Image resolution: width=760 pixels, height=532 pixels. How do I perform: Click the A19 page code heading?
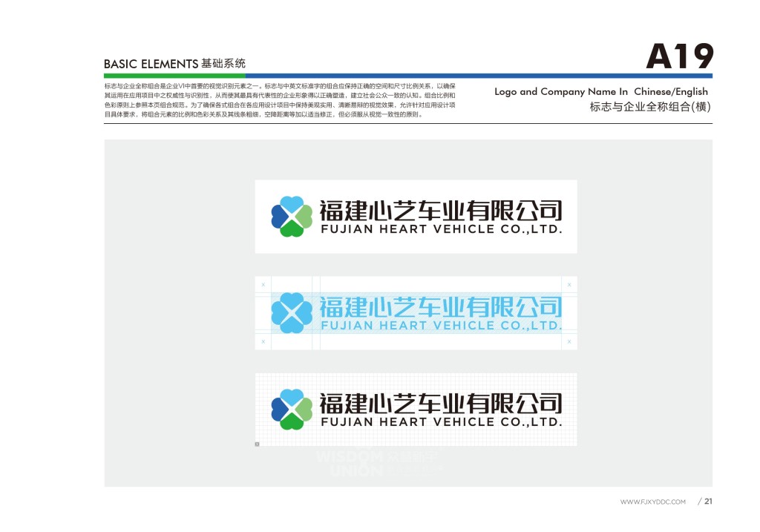(680, 56)
